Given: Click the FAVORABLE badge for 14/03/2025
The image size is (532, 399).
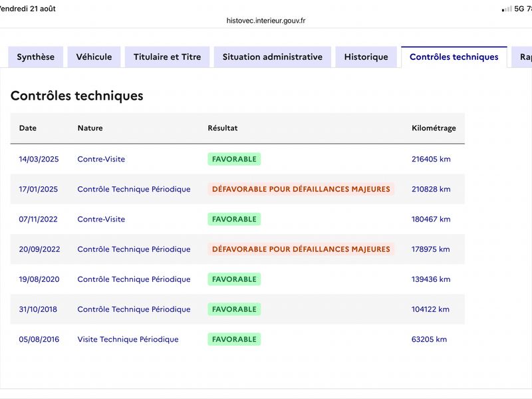Looking at the screenshot, I should pos(234,159).
